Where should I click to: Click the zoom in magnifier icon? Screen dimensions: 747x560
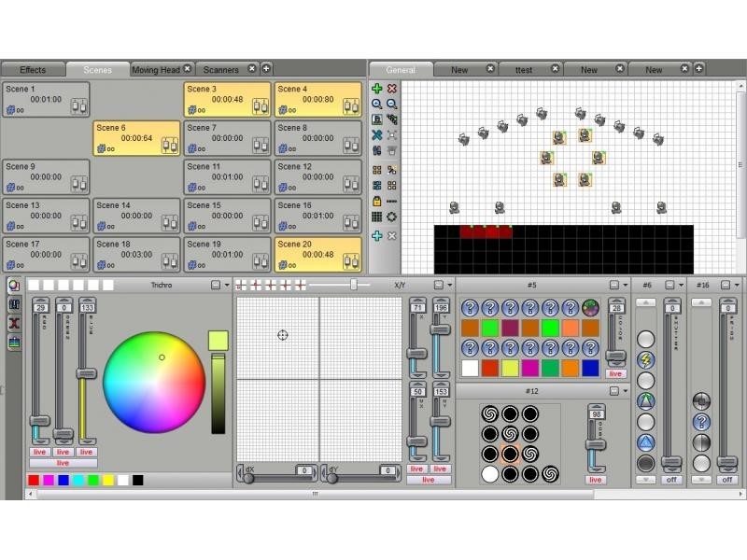tap(377, 104)
